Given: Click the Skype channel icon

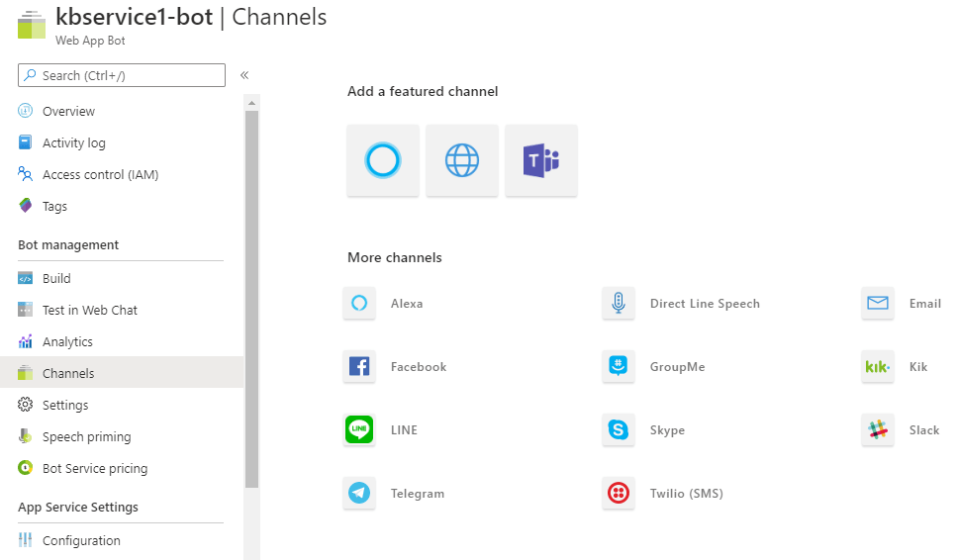Looking at the screenshot, I should pos(619,430).
